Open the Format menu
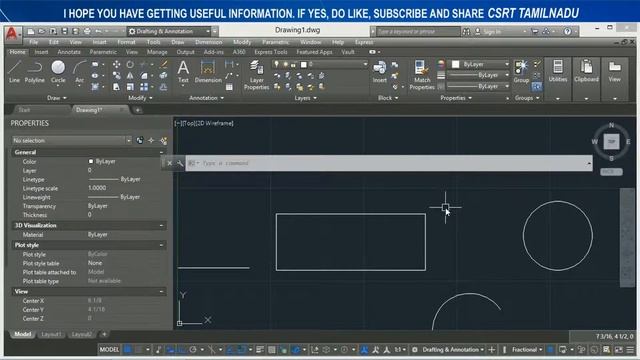640x360 pixels. (x=126, y=42)
